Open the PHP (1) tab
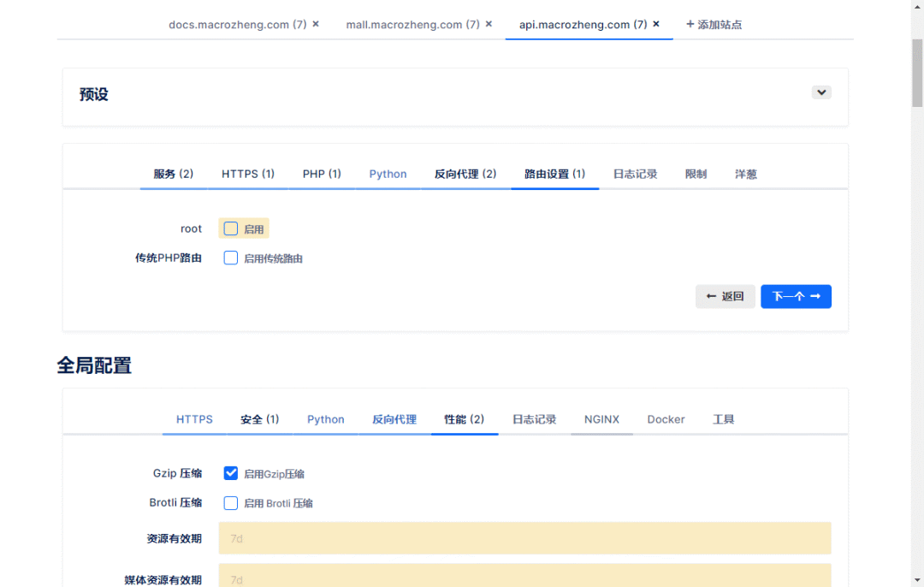924x587 pixels. tap(322, 174)
